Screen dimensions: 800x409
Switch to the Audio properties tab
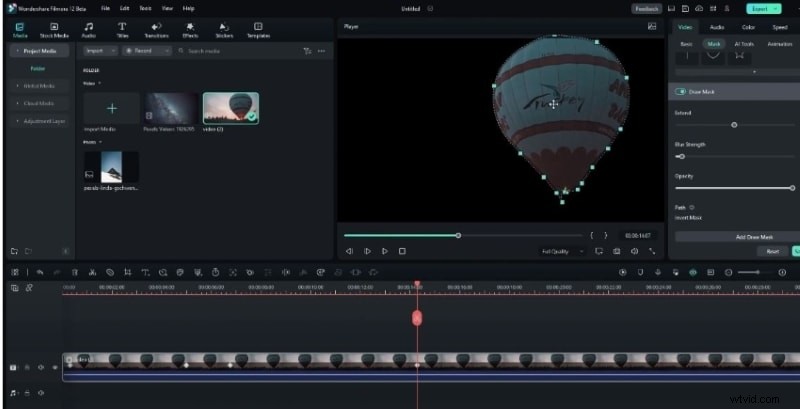717,27
